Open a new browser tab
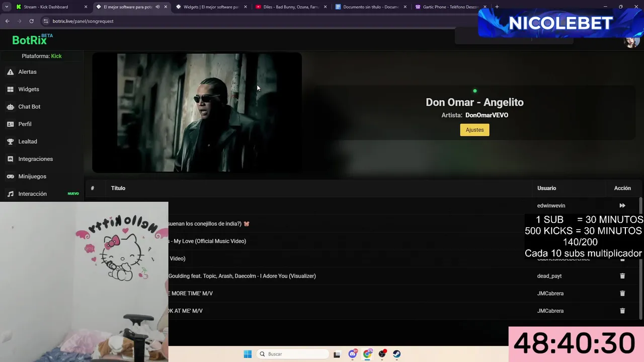644x362 pixels. (497, 7)
